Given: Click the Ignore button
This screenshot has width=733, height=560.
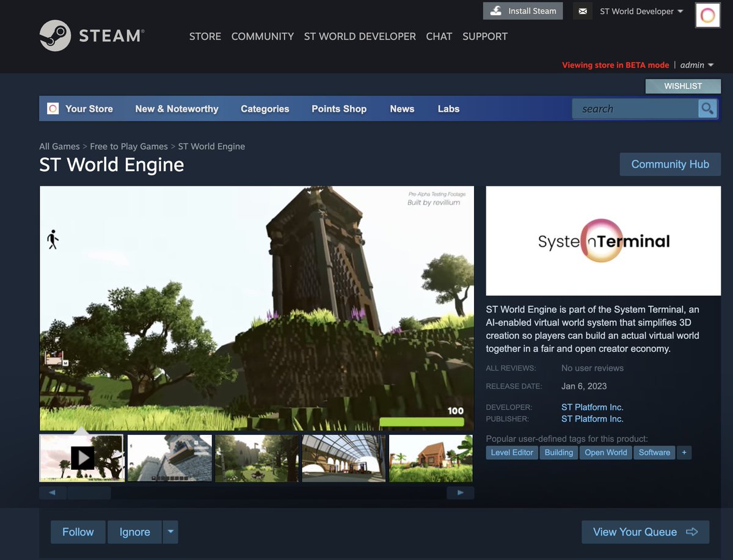Looking at the screenshot, I should [x=135, y=532].
